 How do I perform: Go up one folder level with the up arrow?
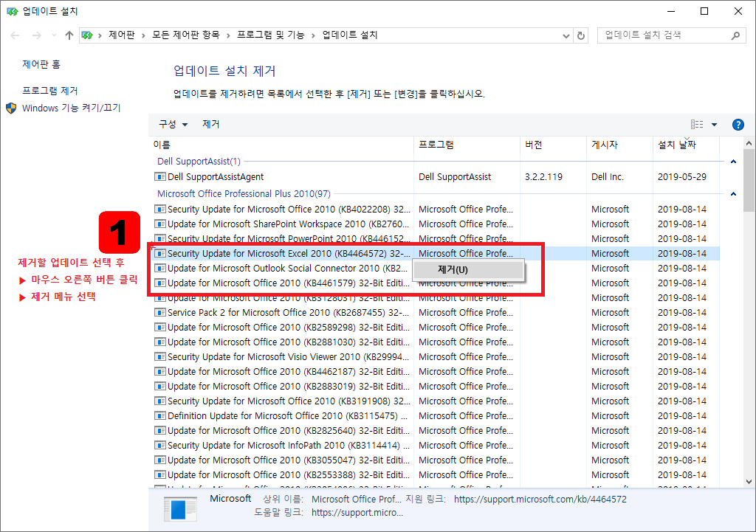tap(69, 35)
